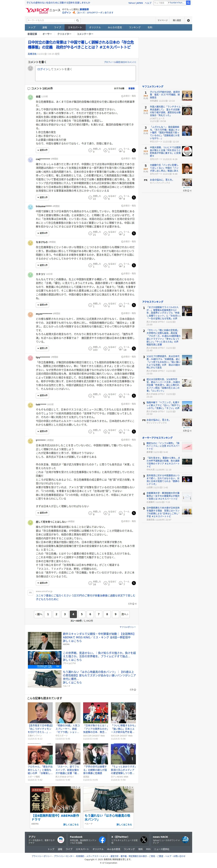Click the blue web search button at top
The height and width of the screenshot is (868, 217).
(188, 3)
